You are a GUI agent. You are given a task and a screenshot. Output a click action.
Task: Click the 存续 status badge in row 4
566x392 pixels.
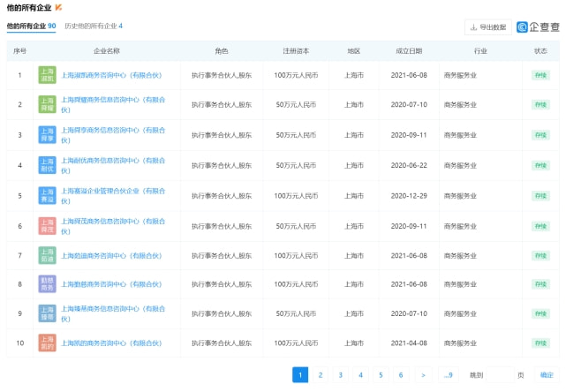pos(540,165)
